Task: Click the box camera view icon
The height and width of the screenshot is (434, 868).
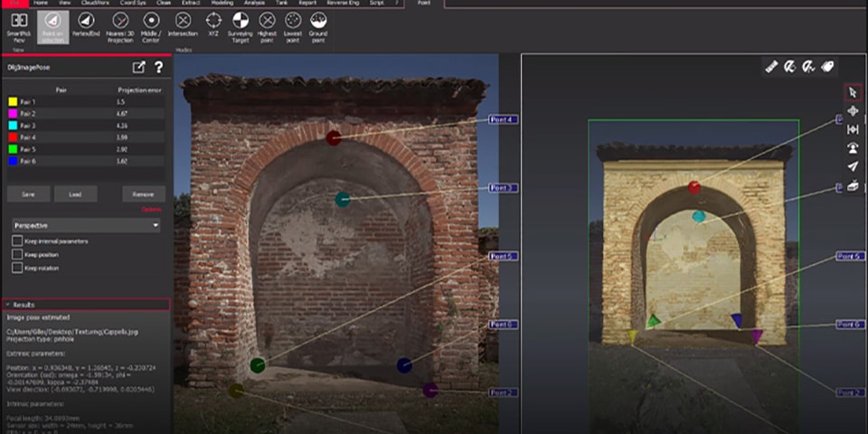Action: [853, 185]
